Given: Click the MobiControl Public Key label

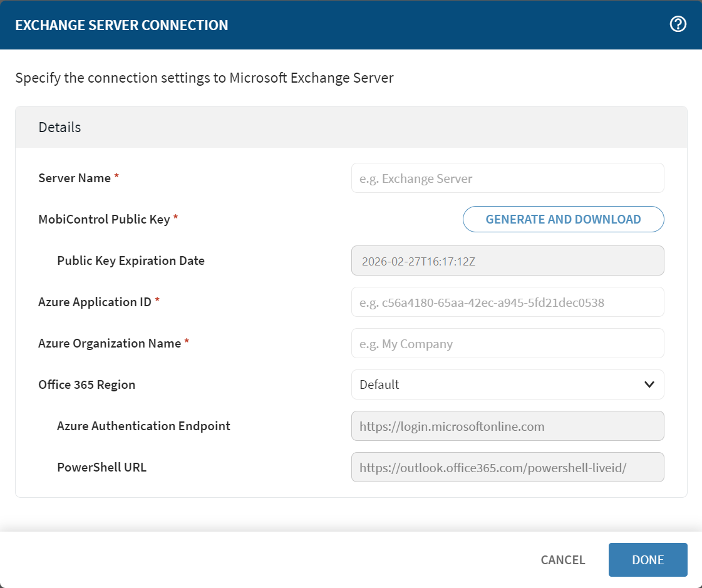Looking at the screenshot, I should [x=105, y=219].
